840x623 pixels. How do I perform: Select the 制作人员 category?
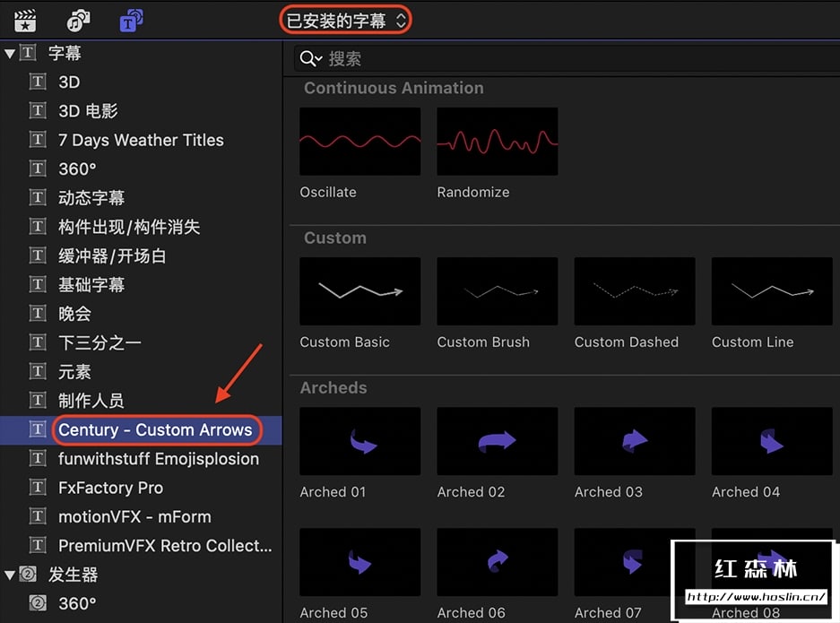[x=141, y=400]
